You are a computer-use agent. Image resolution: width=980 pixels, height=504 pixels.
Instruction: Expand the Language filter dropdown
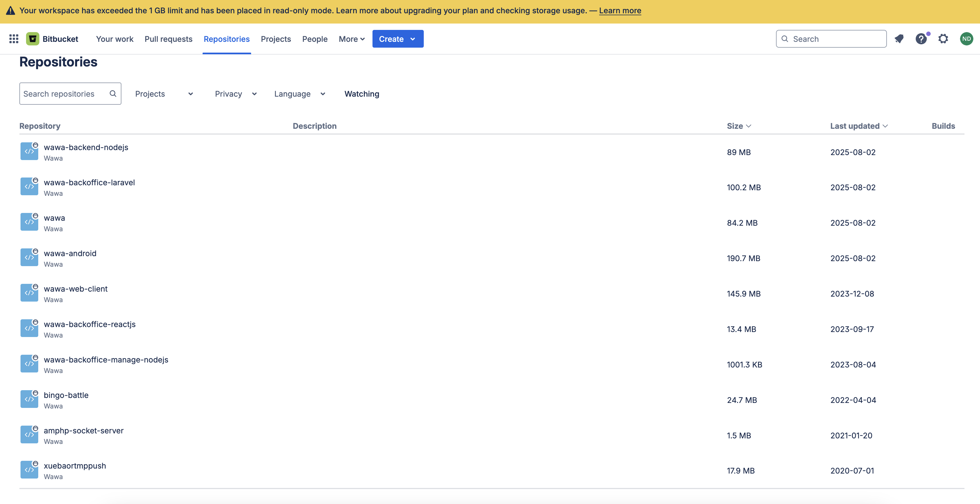coord(300,94)
